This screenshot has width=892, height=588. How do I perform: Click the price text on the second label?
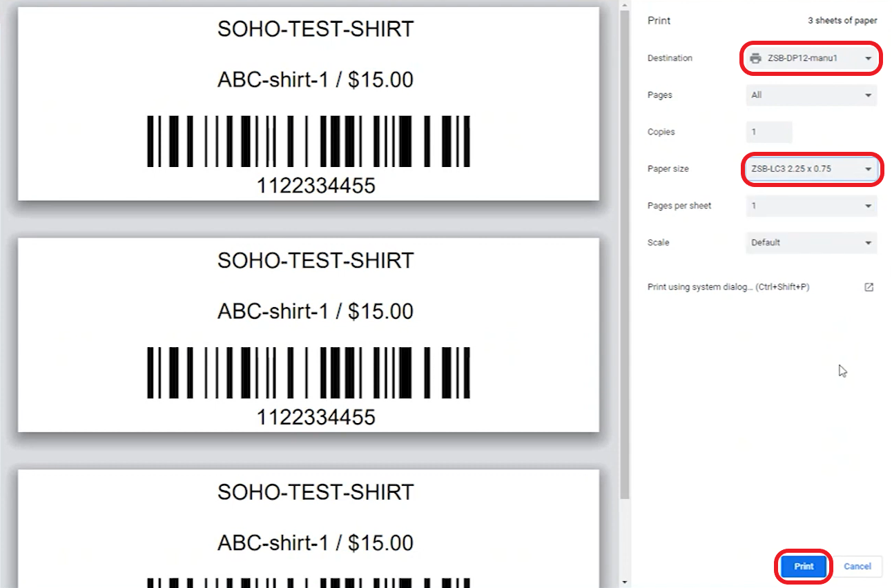(380, 311)
